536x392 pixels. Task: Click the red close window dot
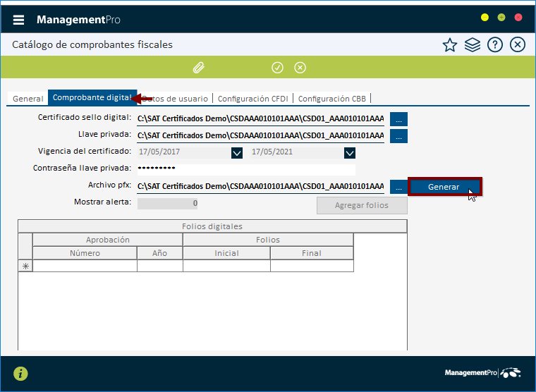tap(518, 18)
